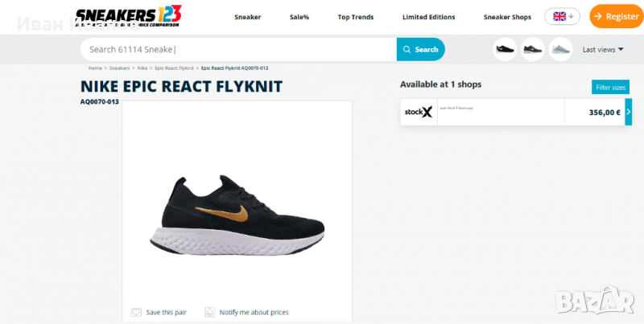Screen dimensions: 644x324
Task: Click the Nike Epic React product image
Action: tap(237, 215)
